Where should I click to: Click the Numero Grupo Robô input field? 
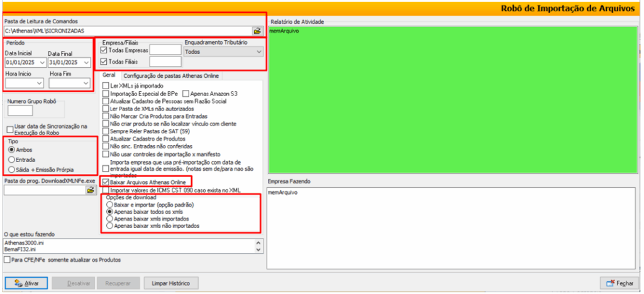pyautogui.click(x=19, y=111)
